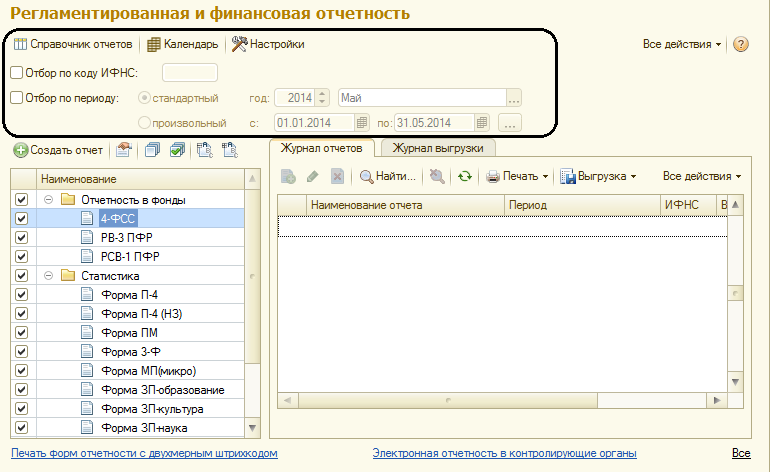Select the произвольный period radio button
The width and height of the screenshot is (770, 472).
144,122
